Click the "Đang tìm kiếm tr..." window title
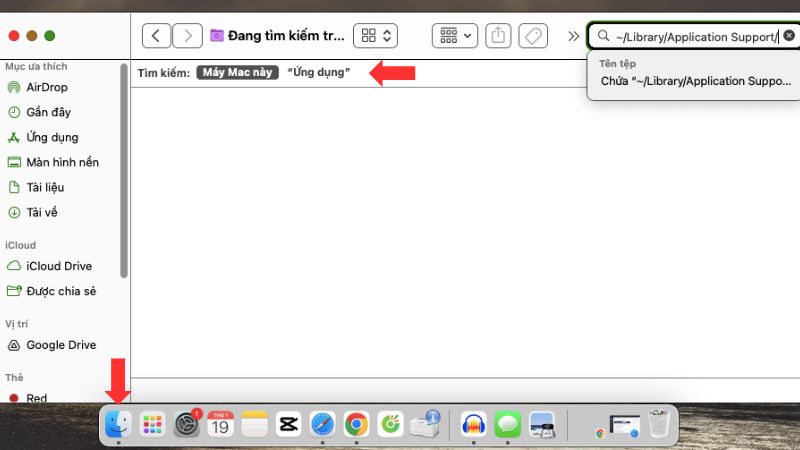 click(x=286, y=36)
